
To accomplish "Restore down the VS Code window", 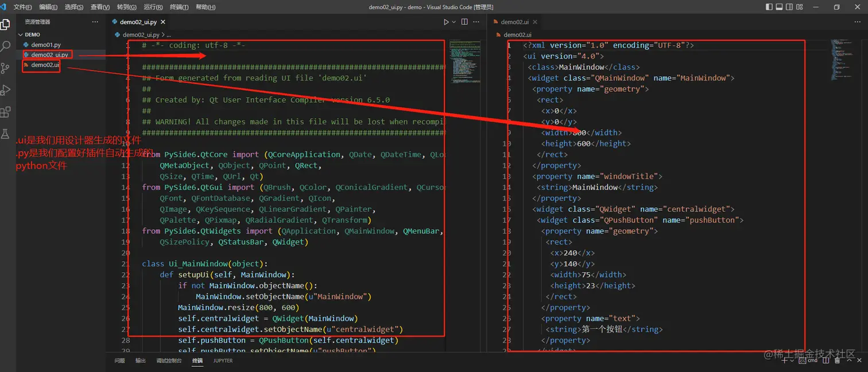I will [836, 7].
